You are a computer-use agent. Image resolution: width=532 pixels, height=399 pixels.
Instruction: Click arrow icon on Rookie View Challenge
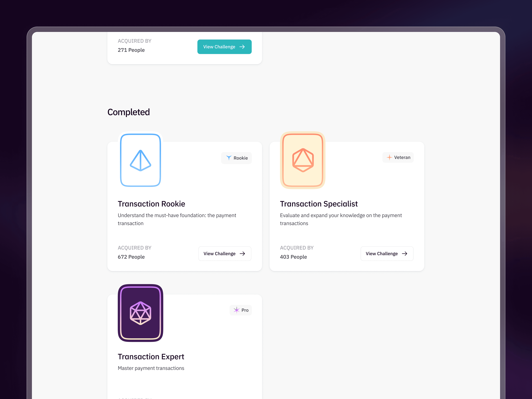pyautogui.click(x=242, y=253)
